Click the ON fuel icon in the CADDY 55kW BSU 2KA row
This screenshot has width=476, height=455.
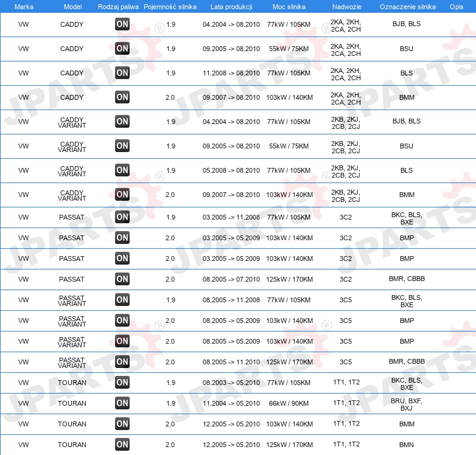point(122,49)
